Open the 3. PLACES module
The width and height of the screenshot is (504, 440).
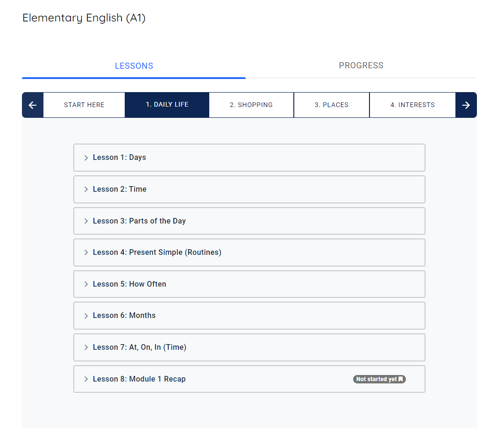(331, 105)
